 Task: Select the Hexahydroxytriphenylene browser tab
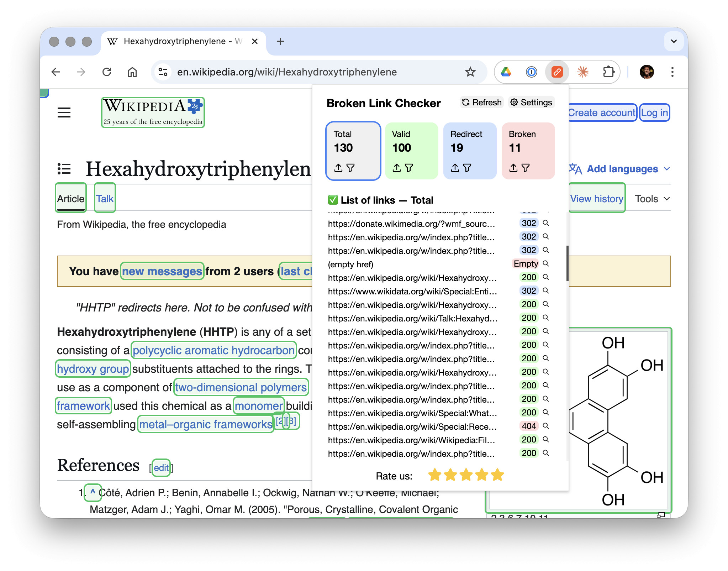183,42
